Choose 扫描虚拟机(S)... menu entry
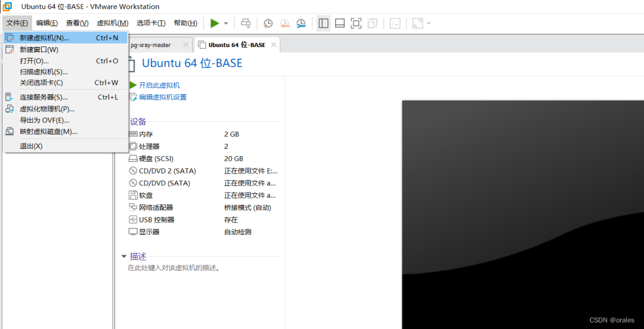644x329 pixels. [x=66, y=72]
